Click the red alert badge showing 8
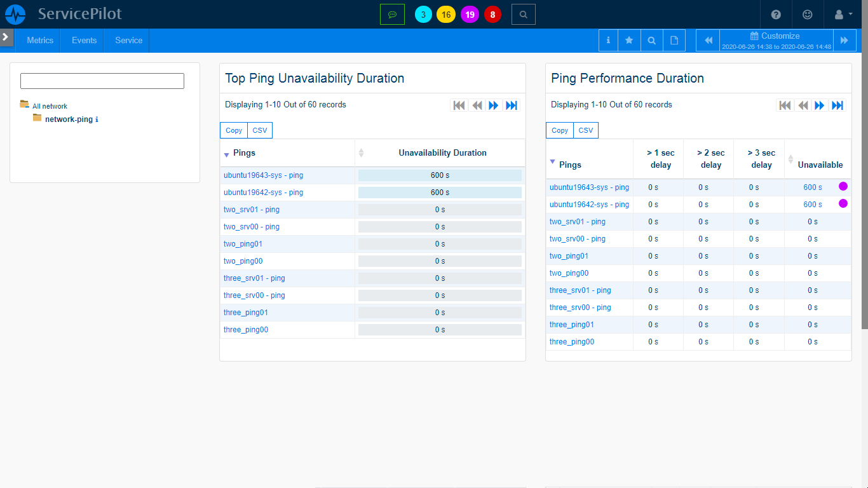This screenshot has width=868, height=488. [x=492, y=15]
